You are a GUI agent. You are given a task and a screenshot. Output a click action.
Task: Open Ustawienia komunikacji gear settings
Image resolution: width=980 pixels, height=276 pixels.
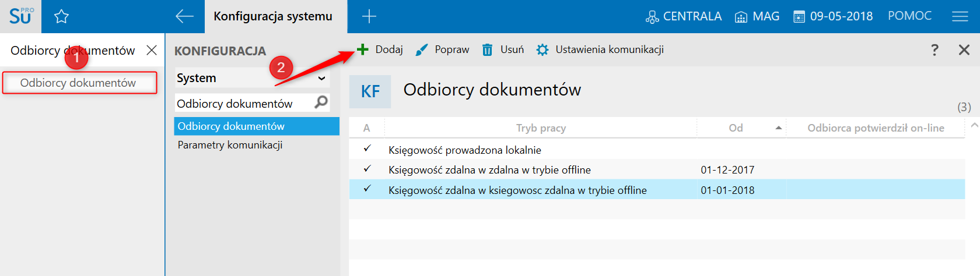pyautogui.click(x=542, y=50)
